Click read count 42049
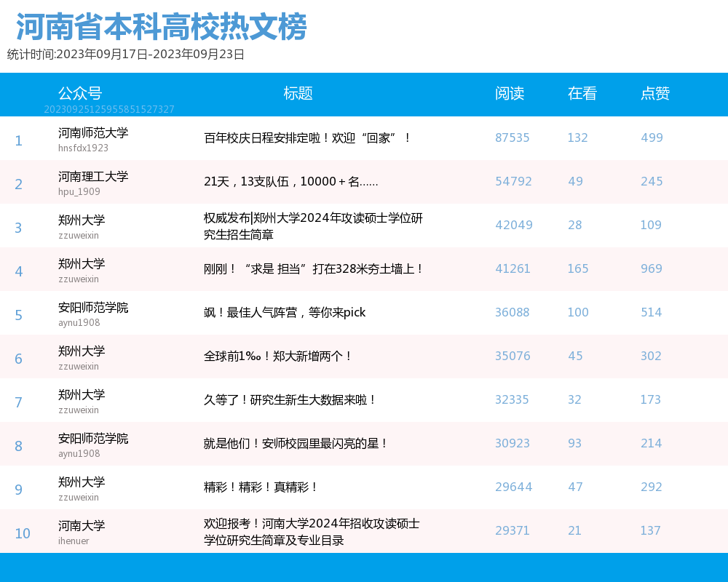Viewport: 728px width, 582px height. click(x=514, y=225)
